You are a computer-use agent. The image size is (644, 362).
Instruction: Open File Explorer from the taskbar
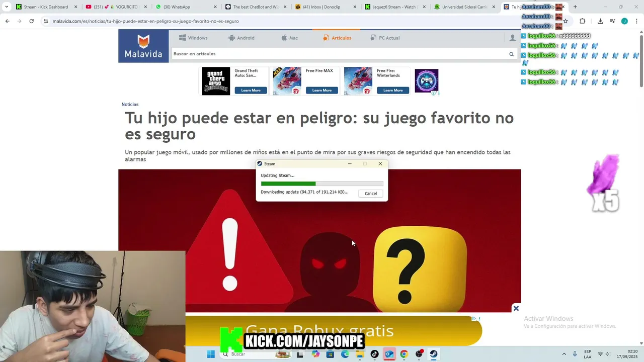click(x=360, y=354)
